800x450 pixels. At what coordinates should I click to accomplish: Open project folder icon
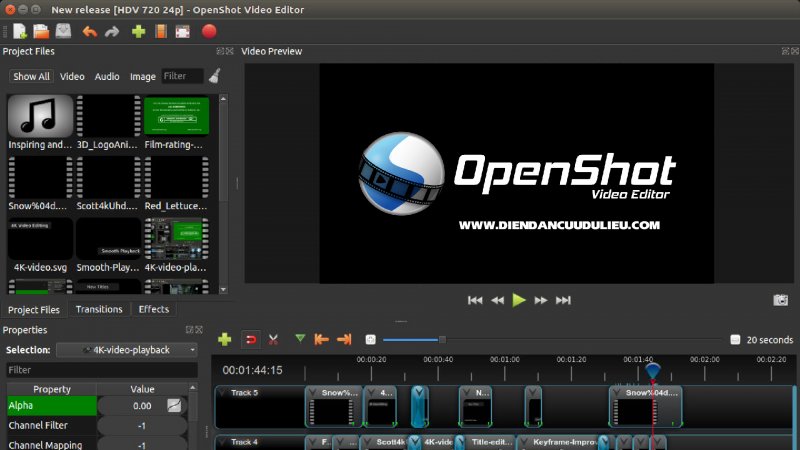pos(41,32)
